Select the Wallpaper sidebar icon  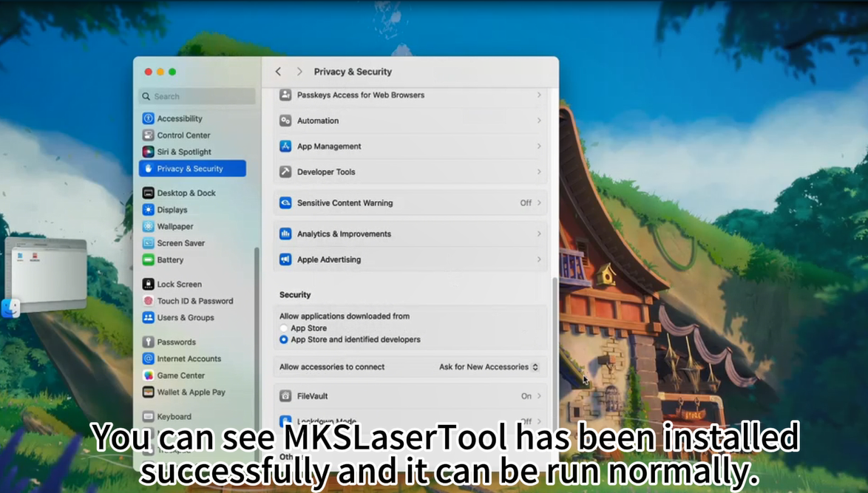[148, 226]
